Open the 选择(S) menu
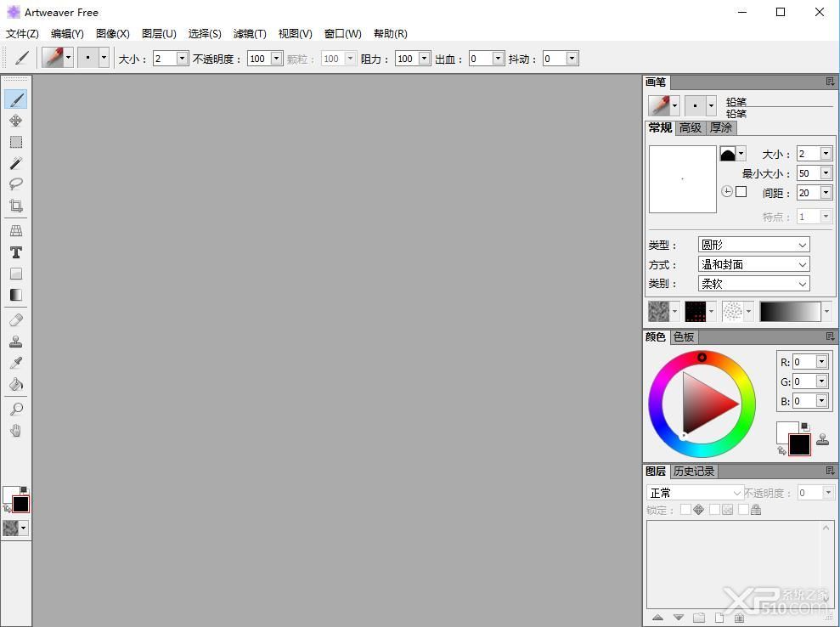The height and width of the screenshot is (627, 840). click(205, 34)
